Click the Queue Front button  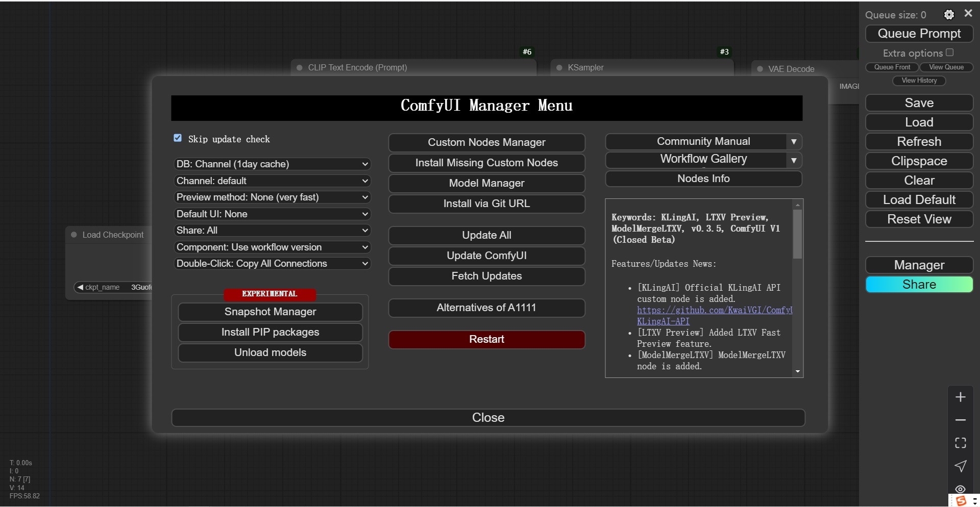(892, 67)
